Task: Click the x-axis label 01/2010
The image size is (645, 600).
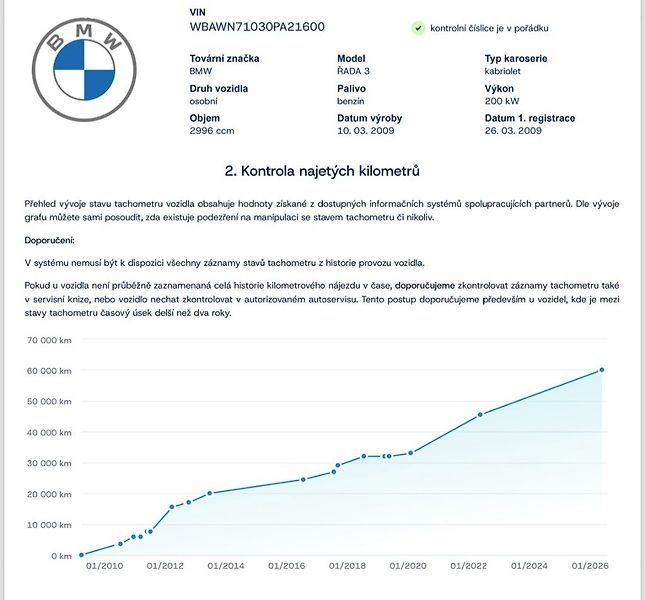Action: pos(104,566)
